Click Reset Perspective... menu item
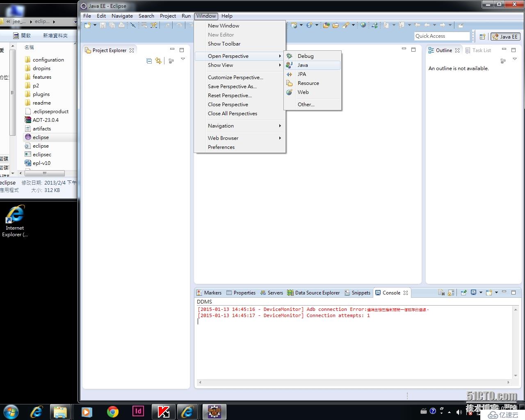Image resolution: width=525 pixels, height=420 pixels. click(x=240, y=96)
